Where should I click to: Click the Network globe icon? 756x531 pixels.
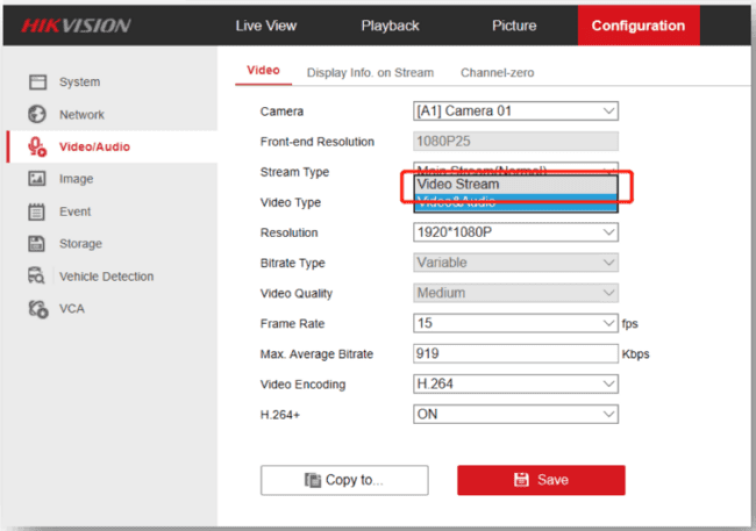pyautogui.click(x=38, y=114)
